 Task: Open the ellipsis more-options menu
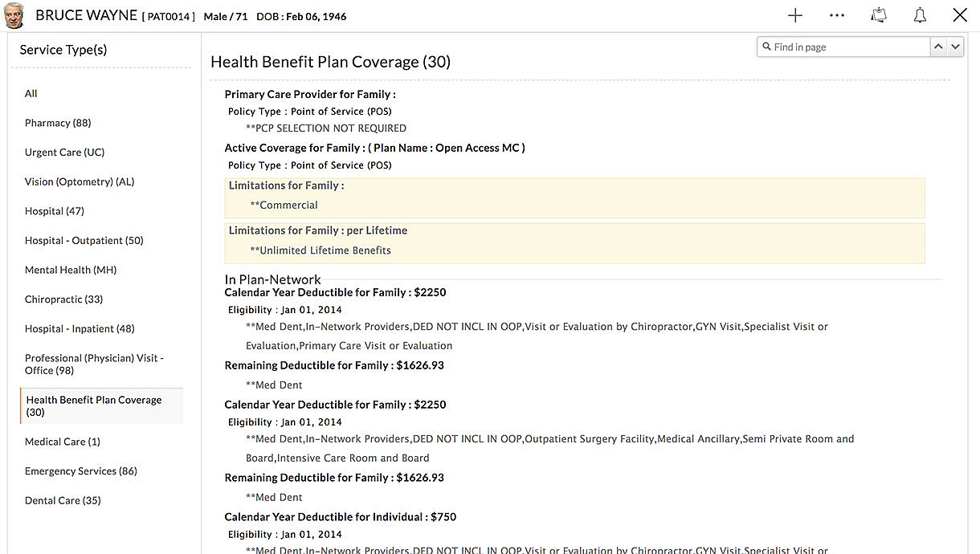[837, 15]
